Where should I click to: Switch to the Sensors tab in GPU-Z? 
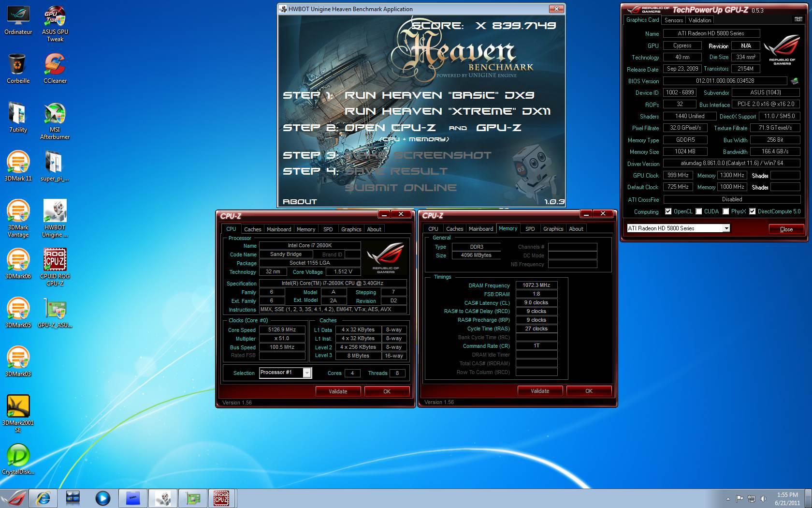pos(673,20)
